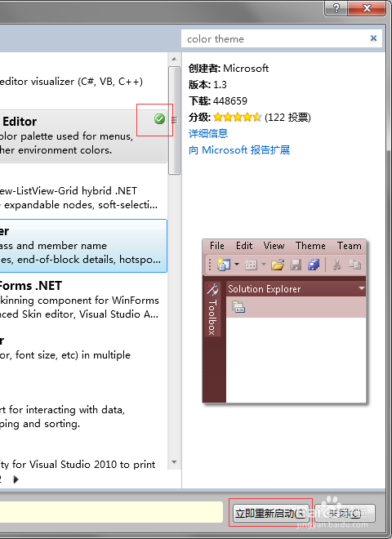392x539 pixels.
Task: Select the interacting with data entry
Action: (83, 409)
